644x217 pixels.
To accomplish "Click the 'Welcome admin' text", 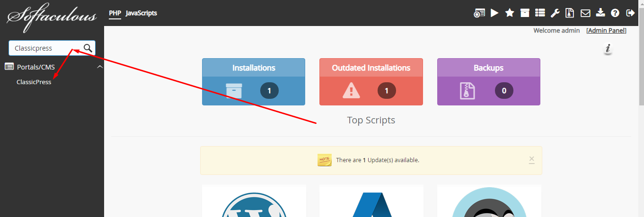I will [x=556, y=30].
